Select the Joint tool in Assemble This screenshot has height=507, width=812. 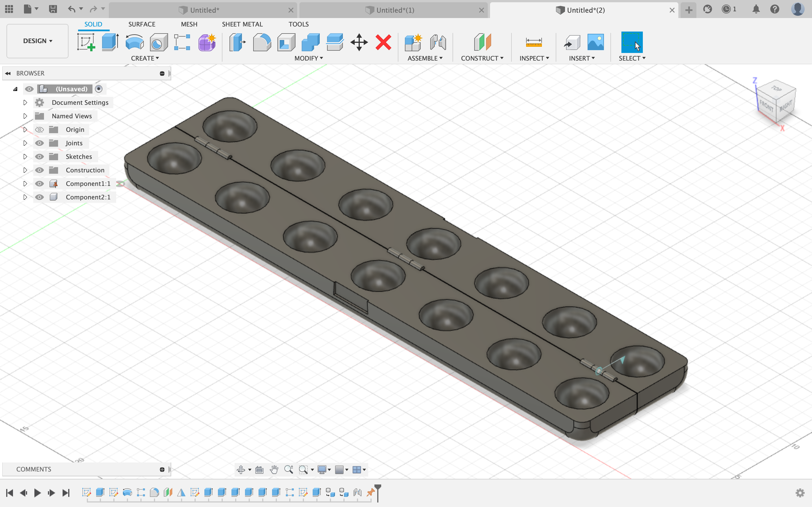(x=438, y=41)
